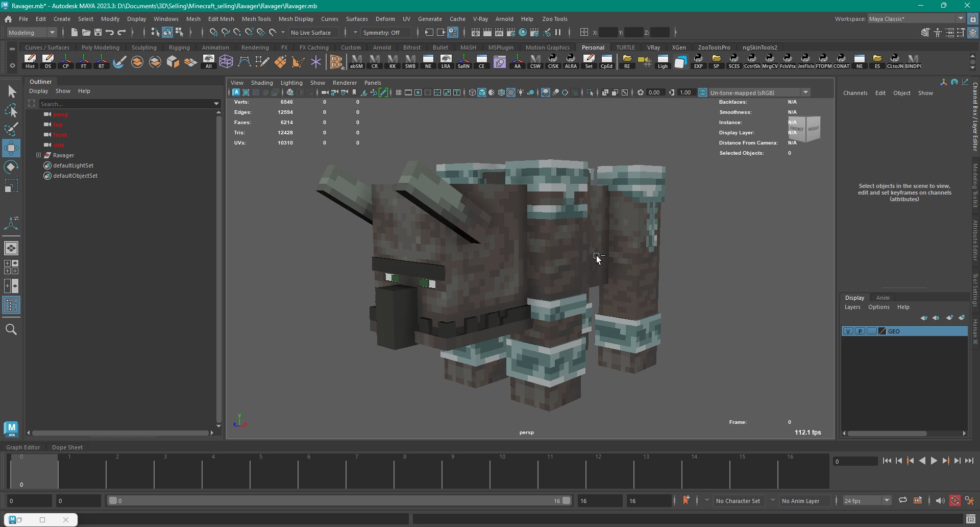Switch to the Anim tab in layer editor
Viewport: 980px width, 527px height.
tap(883, 298)
